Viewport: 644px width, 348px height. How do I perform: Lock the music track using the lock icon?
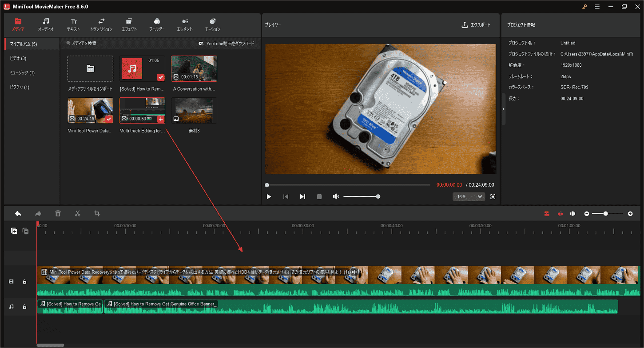click(x=24, y=306)
